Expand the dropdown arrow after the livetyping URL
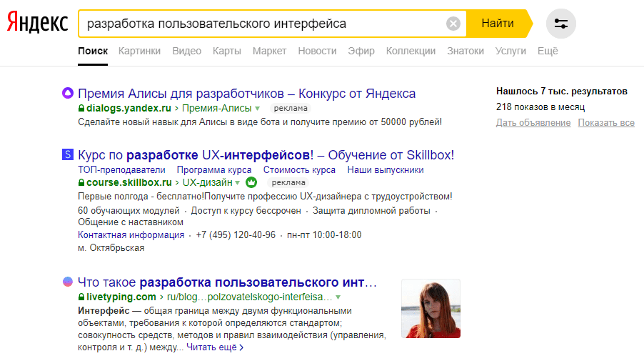Viewport: 644px width, 356px height. tap(338, 297)
